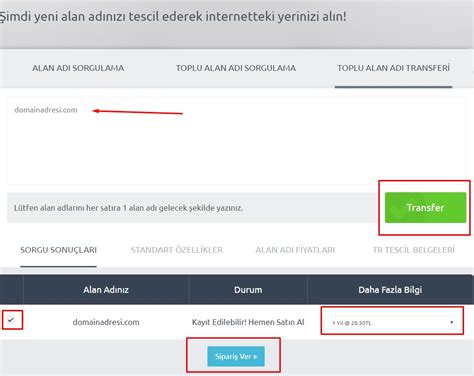Open the ALAN ADI SORGULAMA tab
This screenshot has height=376, width=474.
pyautogui.click(x=78, y=68)
